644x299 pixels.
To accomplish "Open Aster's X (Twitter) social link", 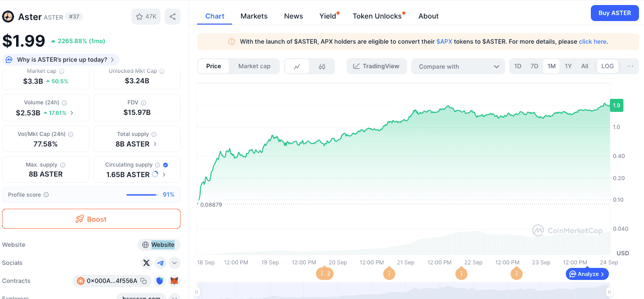I will pyautogui.click(x=146, y=263).
